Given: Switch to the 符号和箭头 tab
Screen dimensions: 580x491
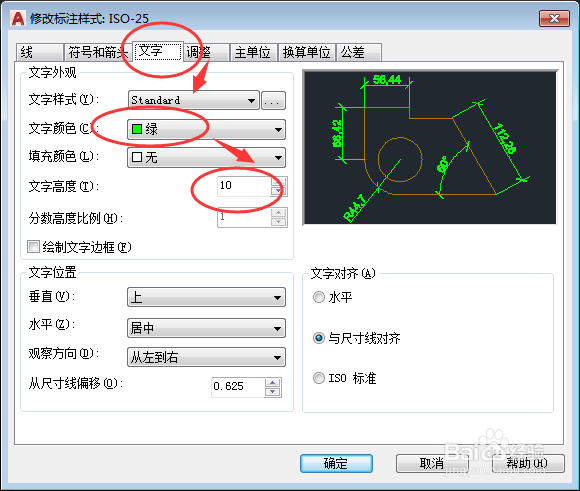Looking at the screenshot, I should point(98,52).
